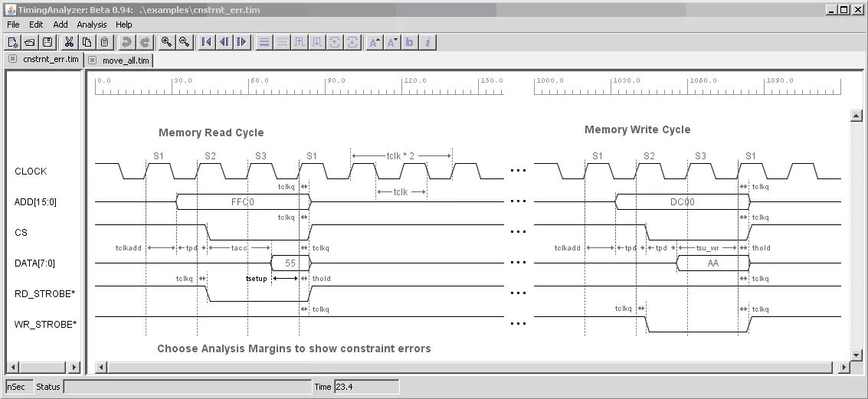Select the RD_STROBE* signal name

tap(45, 294)
